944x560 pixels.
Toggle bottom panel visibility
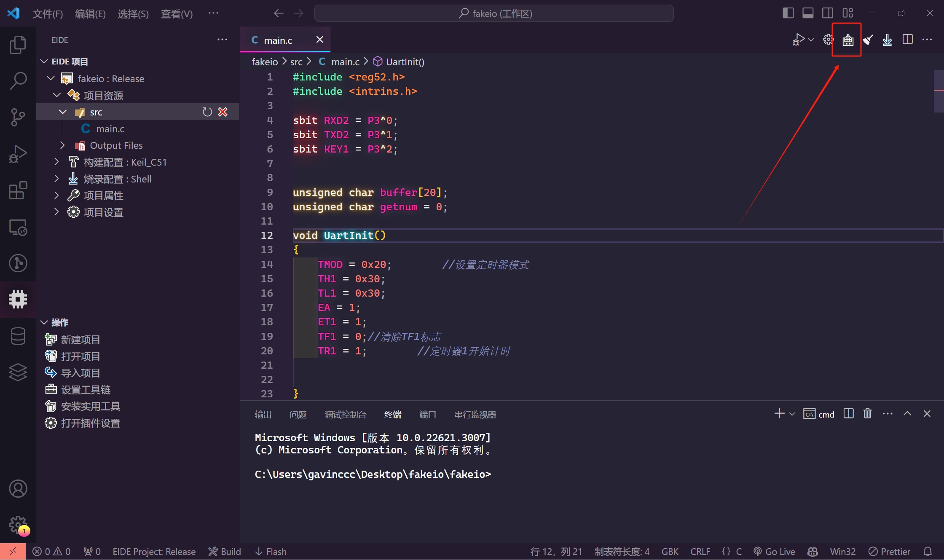pyautogui.click(x=808, y=13)
